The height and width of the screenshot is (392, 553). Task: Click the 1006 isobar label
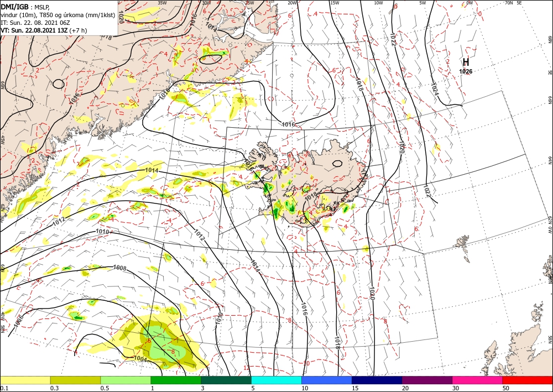19,321
